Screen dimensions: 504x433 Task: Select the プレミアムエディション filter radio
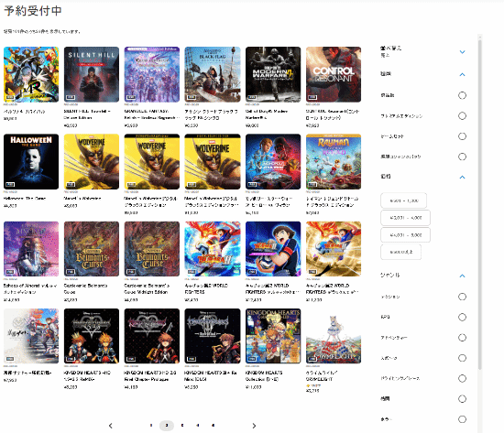[x=462, y=116]
